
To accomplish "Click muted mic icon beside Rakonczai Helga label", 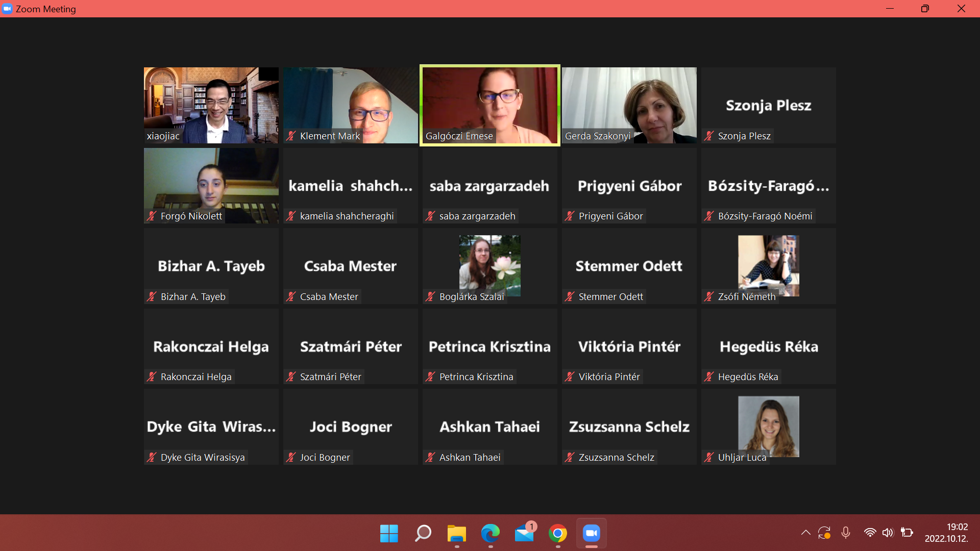I will click(152, 377).
